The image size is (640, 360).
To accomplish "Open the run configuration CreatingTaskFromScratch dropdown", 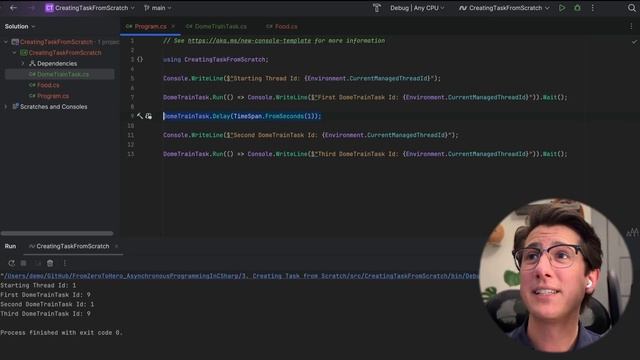I will click(504, 8).
